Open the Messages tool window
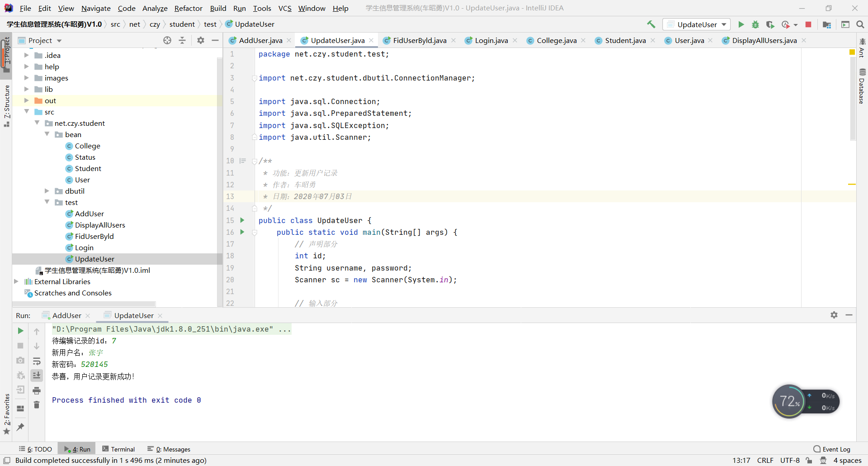Viewport: 868px width, 466px height. [x=169, y=449]
